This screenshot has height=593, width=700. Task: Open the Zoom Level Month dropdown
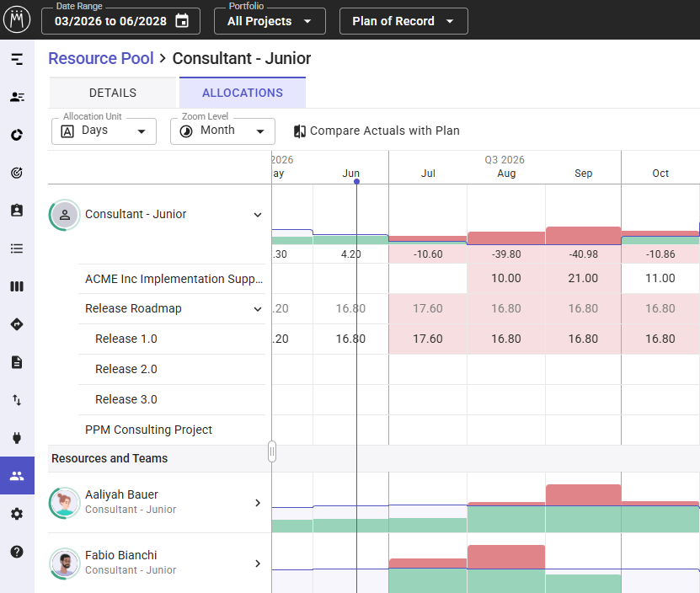[222, 131]
